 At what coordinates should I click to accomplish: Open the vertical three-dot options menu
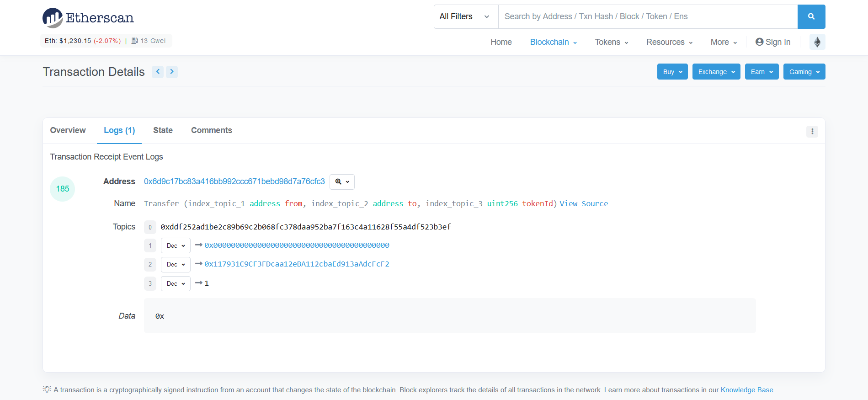tap(812, 132)
